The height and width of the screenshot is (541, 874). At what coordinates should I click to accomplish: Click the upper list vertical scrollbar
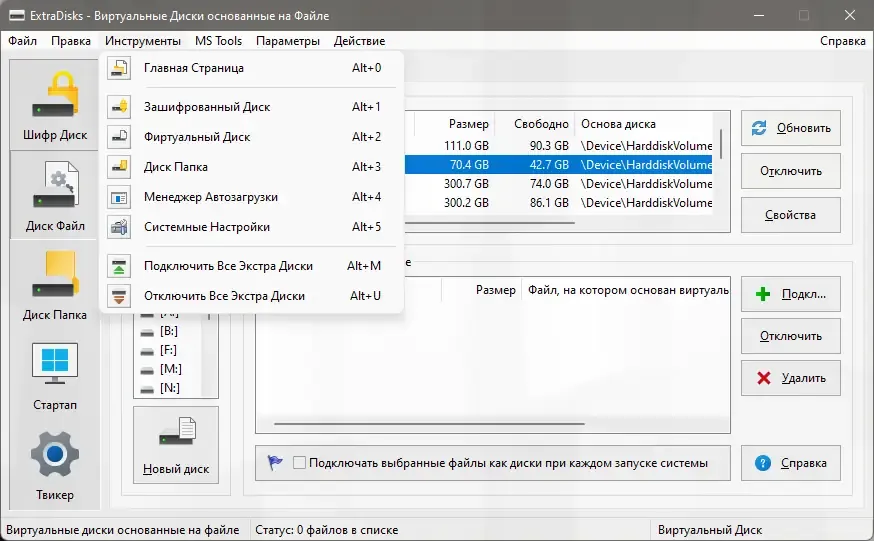pyautogui.click(x=721, y=144)
